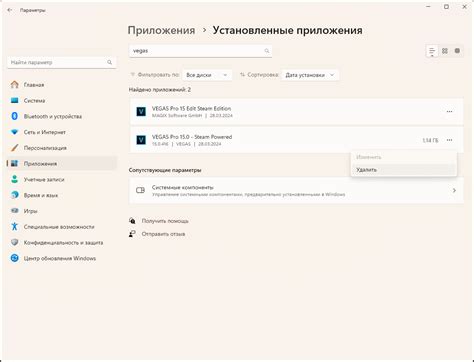
Task: Switch to list view layout icon
Action: click(x=432, y=51)
